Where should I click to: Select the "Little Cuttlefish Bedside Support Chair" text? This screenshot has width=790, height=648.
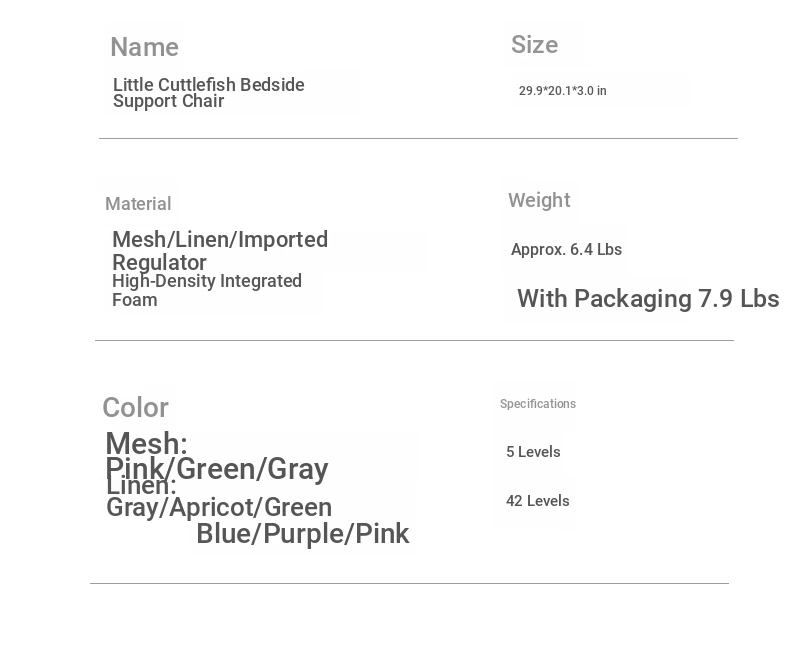(208, 93)
